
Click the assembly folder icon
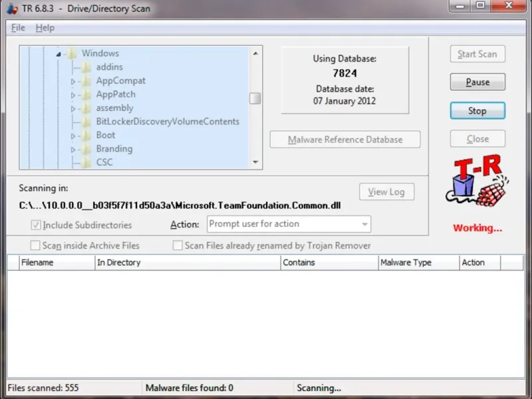86,108
